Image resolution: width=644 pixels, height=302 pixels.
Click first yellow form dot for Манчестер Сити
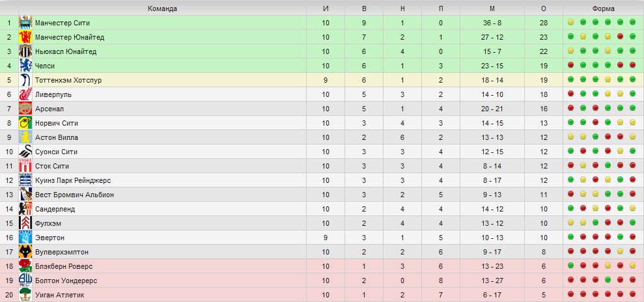coord(570,22)
